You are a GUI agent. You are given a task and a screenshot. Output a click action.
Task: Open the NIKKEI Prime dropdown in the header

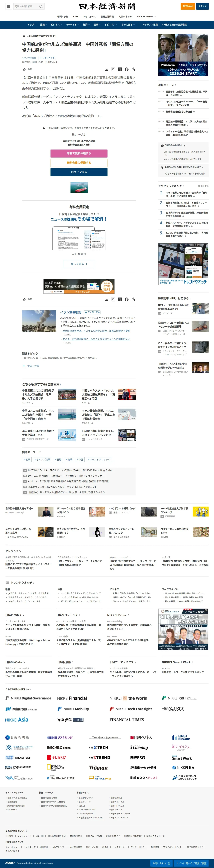click(146, 17)
